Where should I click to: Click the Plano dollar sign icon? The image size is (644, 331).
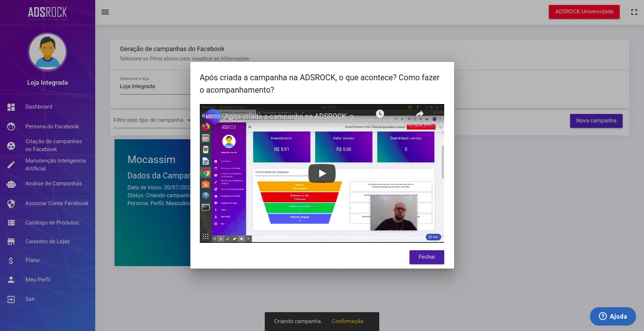coord(11,261)
